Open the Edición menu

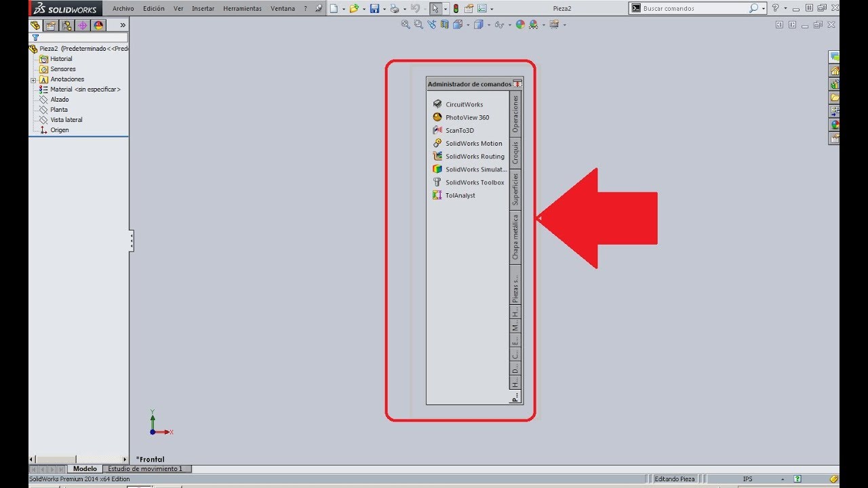tap(154, 9)
